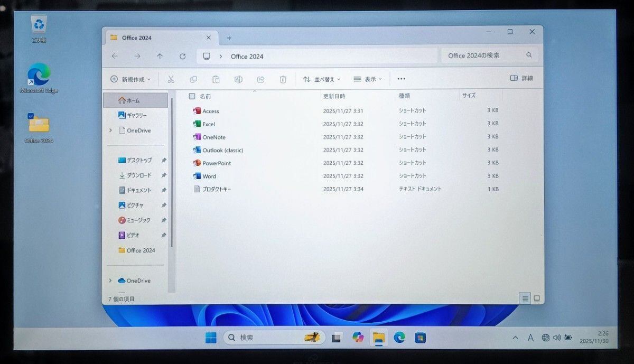Open Copilot in the taskbar
The image size is (634, 364).
tap(358, 338)
